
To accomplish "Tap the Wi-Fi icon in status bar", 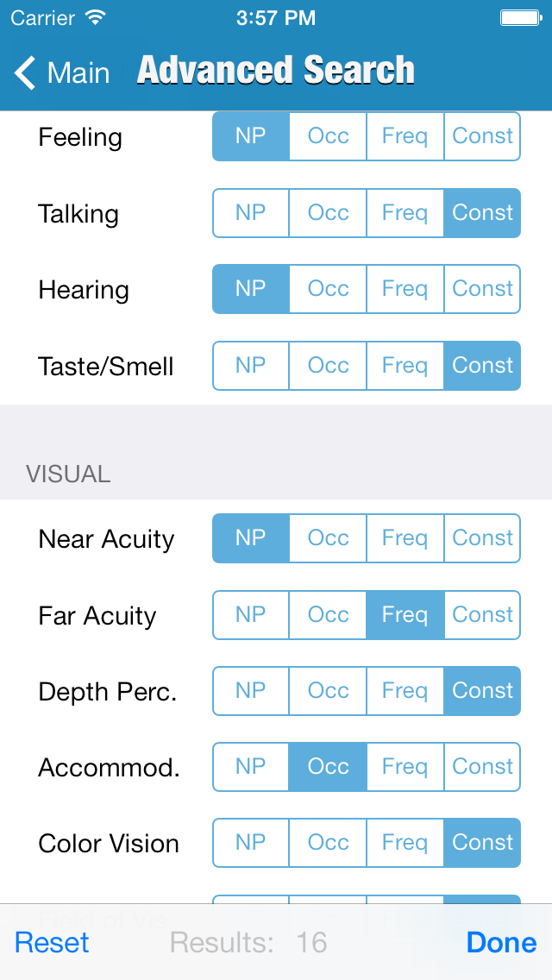I will [x=96, y=17].
